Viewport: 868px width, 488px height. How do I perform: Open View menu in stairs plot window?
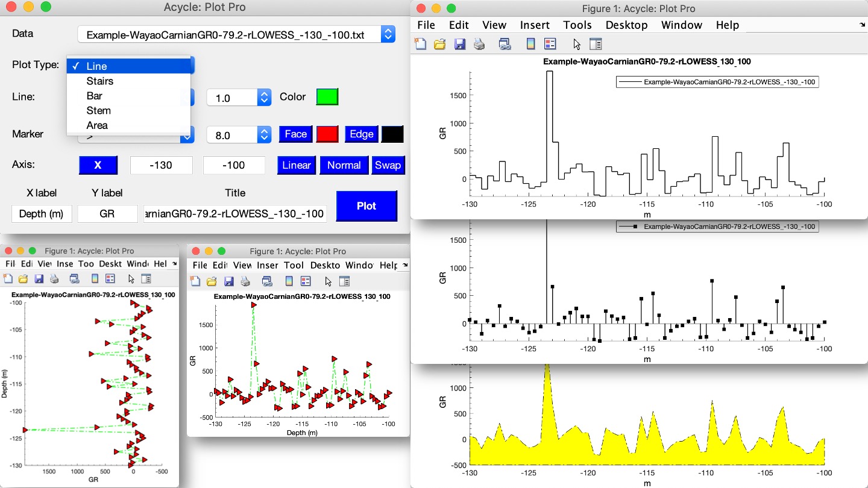pyautogui.click(x=494, y=25)
